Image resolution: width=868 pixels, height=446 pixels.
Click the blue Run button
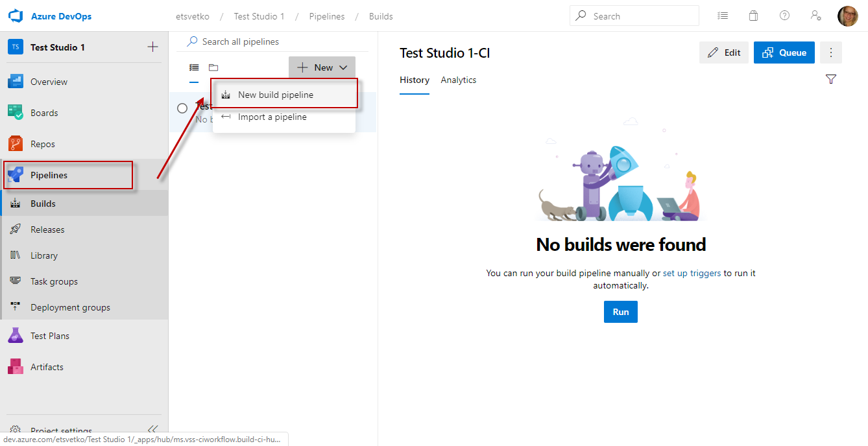[x=621, y=312]
